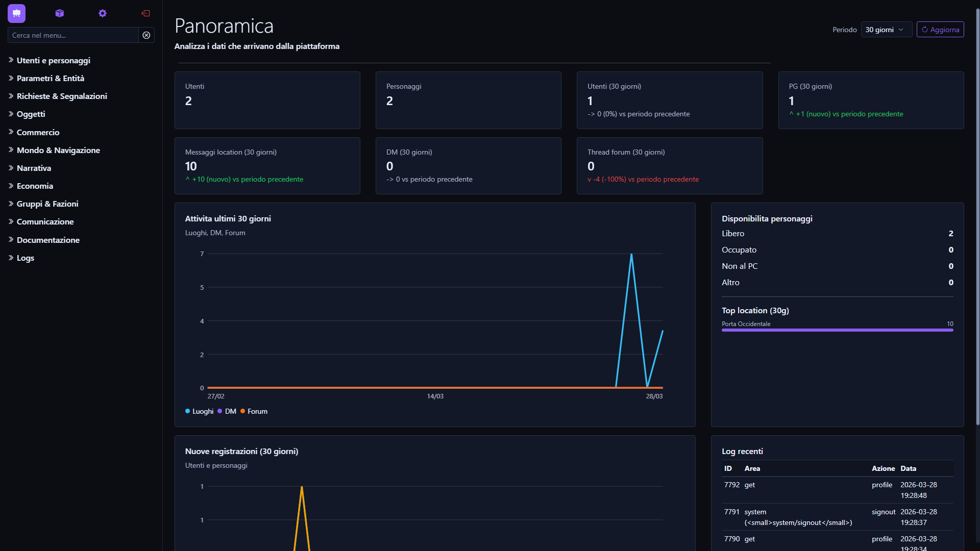The height and width of the screenshot is (551, 980).
Task: Click the Cerca nel menu search field
Action: pos(73,35)
